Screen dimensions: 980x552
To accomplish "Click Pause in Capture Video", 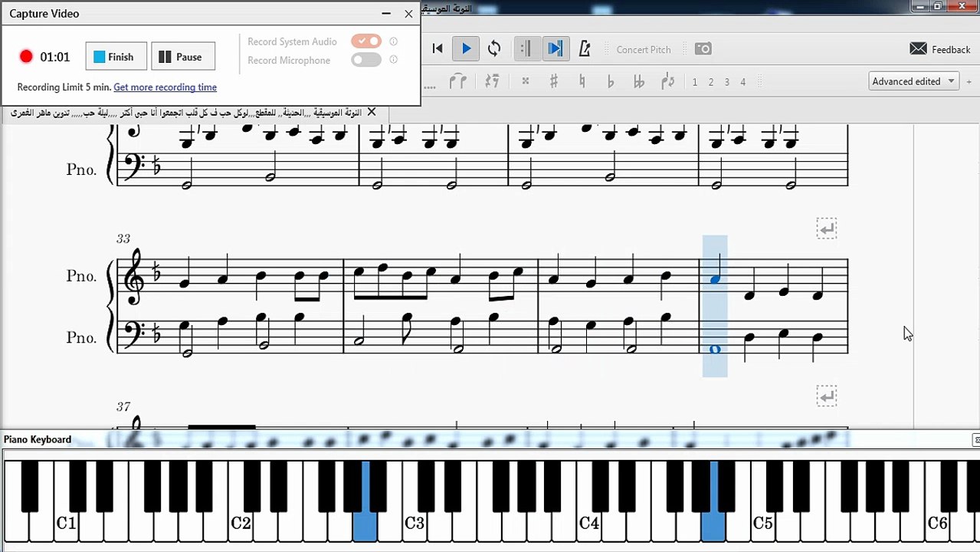I will pyautogui.click(x=183, y=57).
